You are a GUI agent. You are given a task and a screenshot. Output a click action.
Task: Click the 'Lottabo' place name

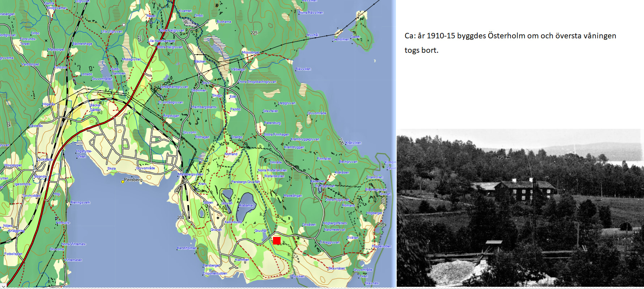click(x=87, y=74)
